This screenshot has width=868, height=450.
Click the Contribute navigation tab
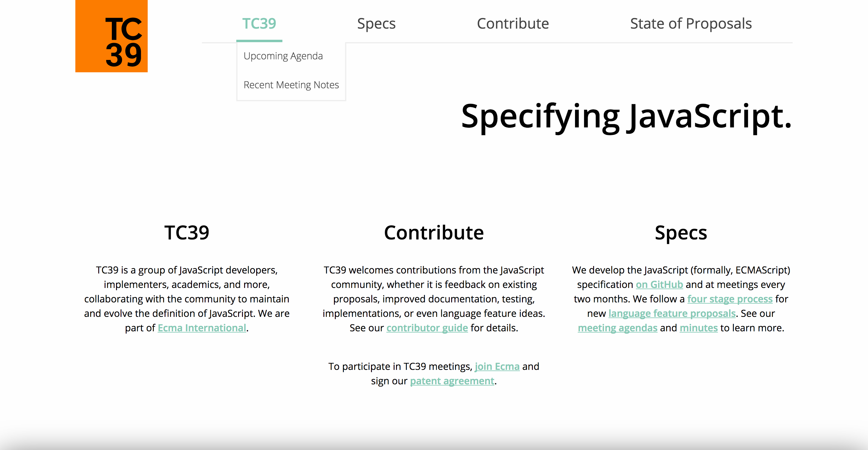513,23
